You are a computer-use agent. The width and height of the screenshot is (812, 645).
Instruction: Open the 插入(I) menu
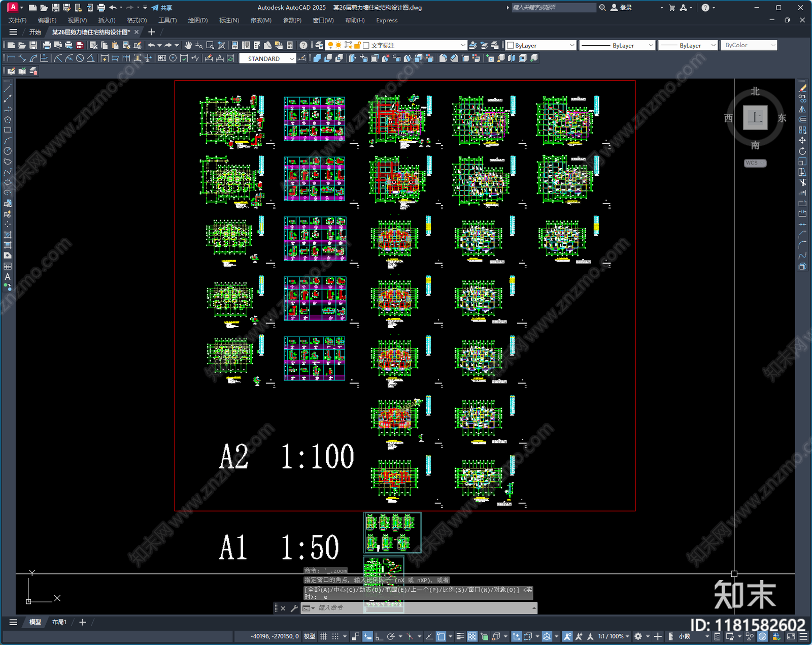coord(107,20)
